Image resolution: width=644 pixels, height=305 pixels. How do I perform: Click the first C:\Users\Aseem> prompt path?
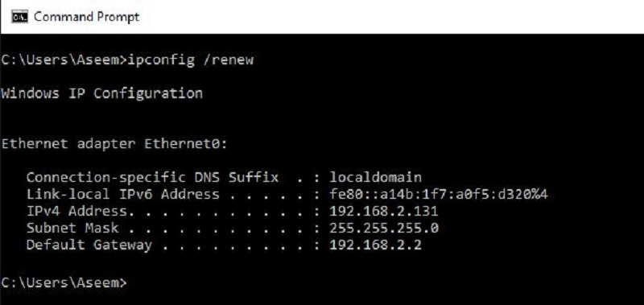click(x=64, y=60)
